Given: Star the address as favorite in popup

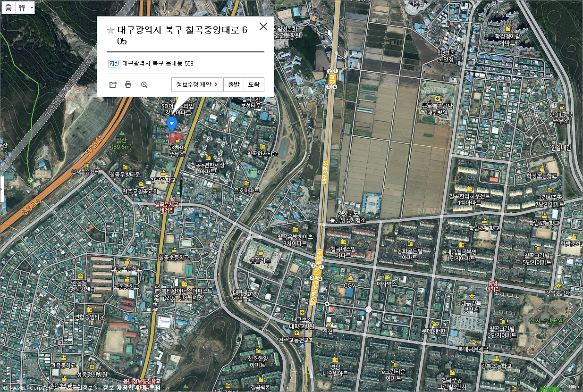Looking at the screenshot, I should (x=110, y=31).
